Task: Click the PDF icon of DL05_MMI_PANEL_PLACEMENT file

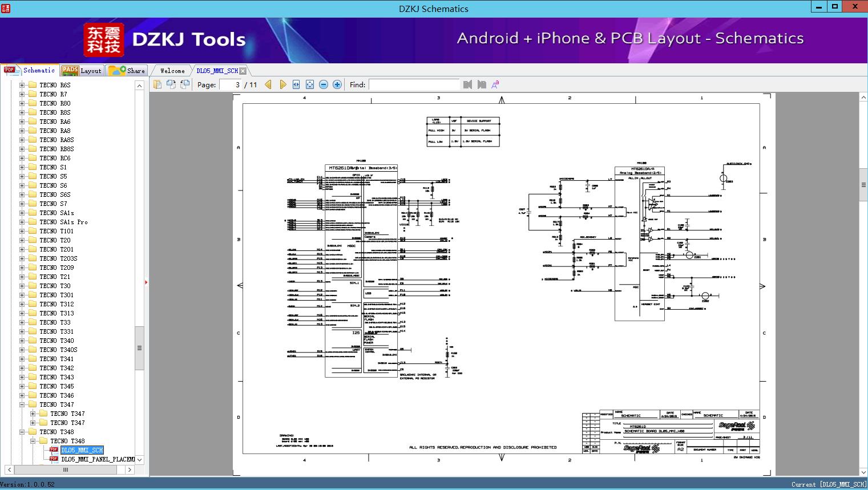Action: [54, 459]
